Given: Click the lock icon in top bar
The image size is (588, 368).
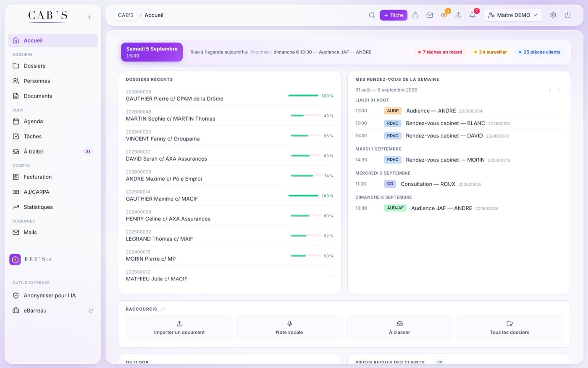Looking at the screenshot, I should pyautogui.click(x=415, y=15).
